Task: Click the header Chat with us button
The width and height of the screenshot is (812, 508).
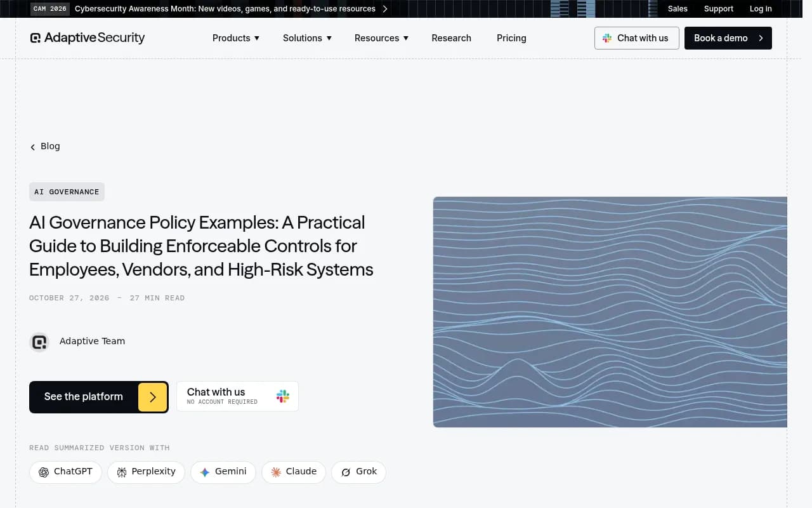Action: (x=637, y=38)
